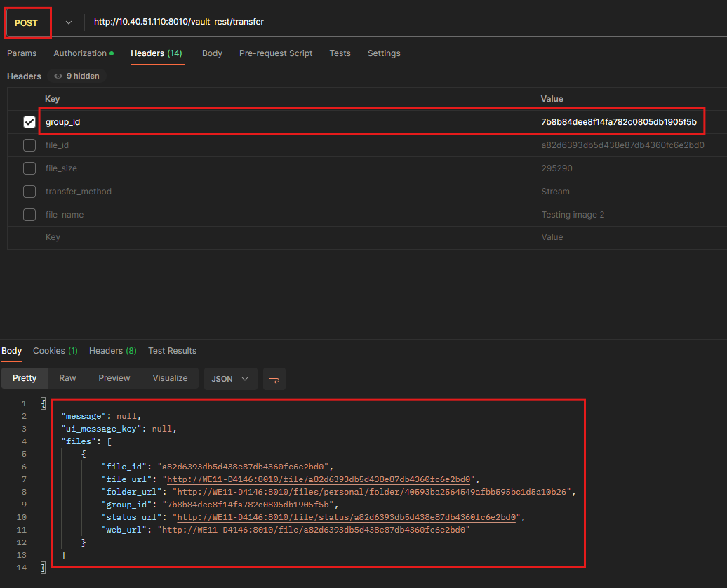Collapse the root JSON object at line 1
The height and width of the screenshot is (588, 727).
43,403
